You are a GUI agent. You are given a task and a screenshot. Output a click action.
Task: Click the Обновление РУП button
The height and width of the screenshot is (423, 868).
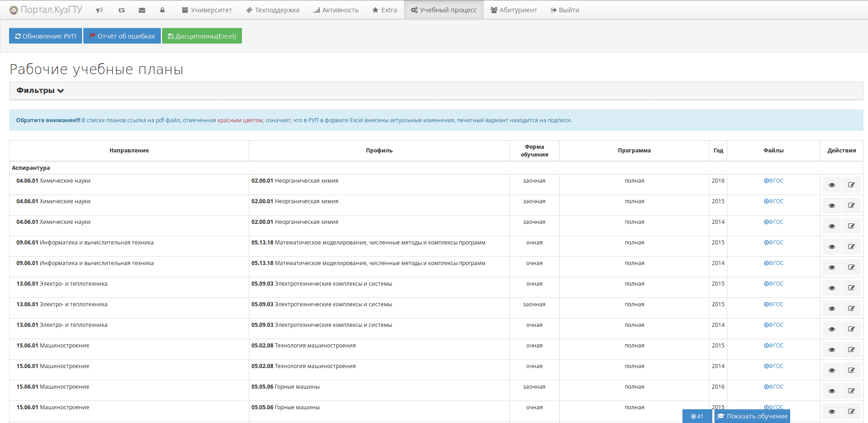pyautogui.click(x=45, y=36)
